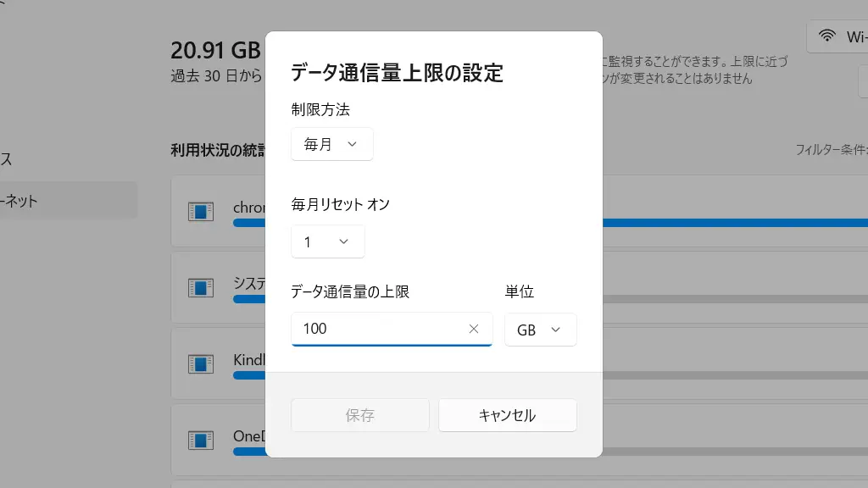Viewport: 868px width, 488px height.
Task: Click the キャンセル button
Action: tap(508, 415)
